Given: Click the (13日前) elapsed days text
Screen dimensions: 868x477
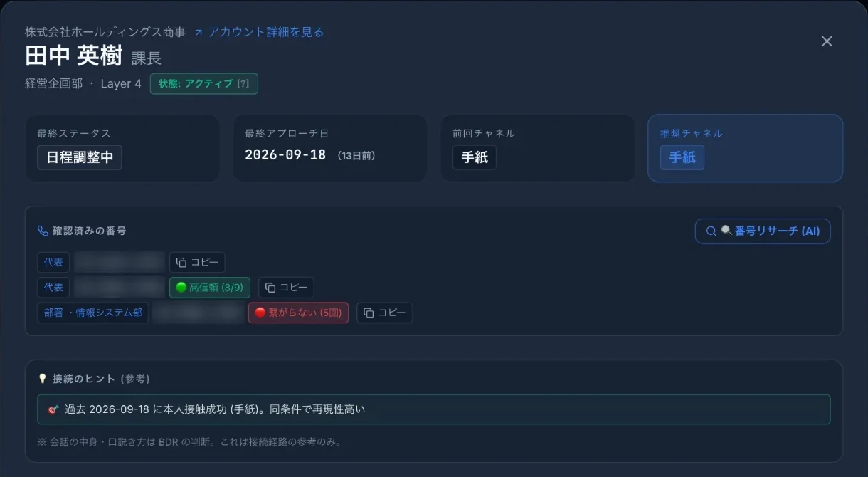Looking at the screenshot, I should [x=356, y=155].
